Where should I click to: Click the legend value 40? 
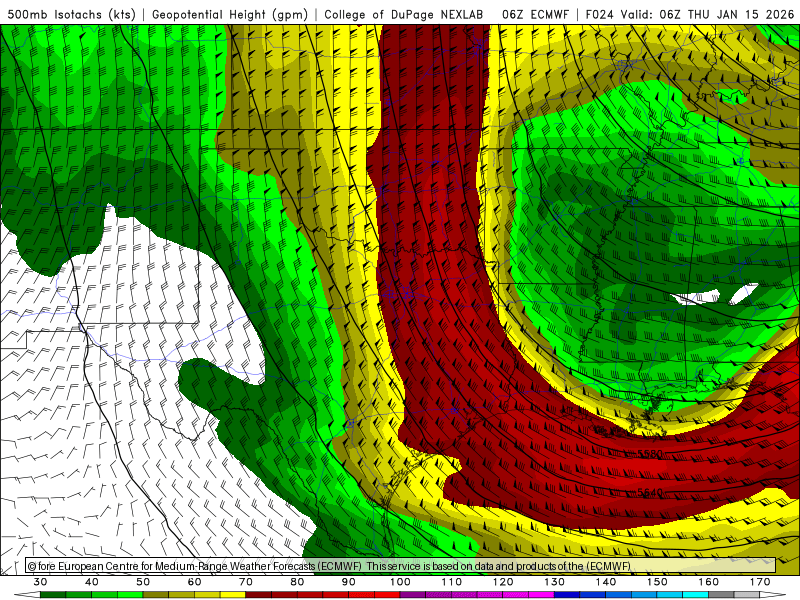pos(92,582)
